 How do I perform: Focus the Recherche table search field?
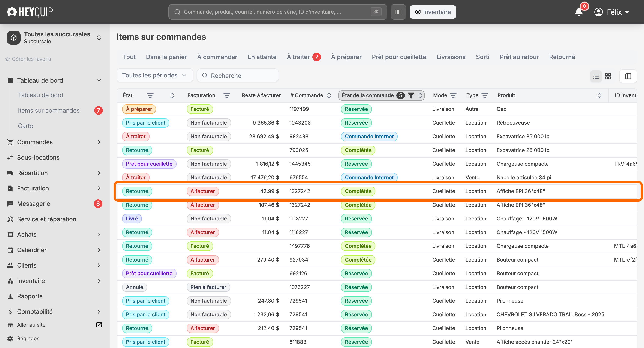pos(238,76)
